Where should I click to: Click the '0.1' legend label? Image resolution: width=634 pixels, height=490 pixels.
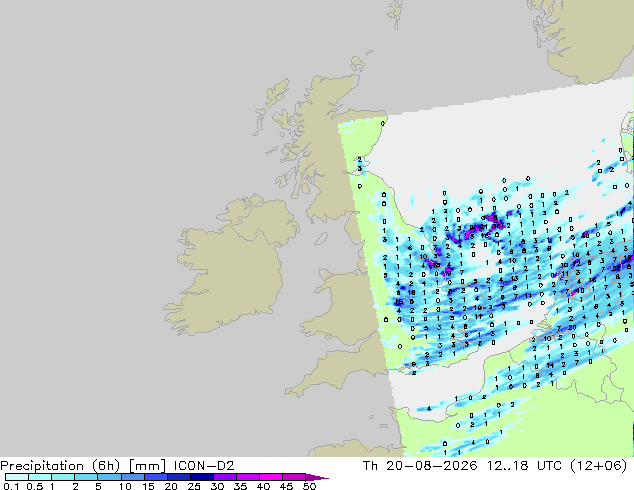[11, 486]
